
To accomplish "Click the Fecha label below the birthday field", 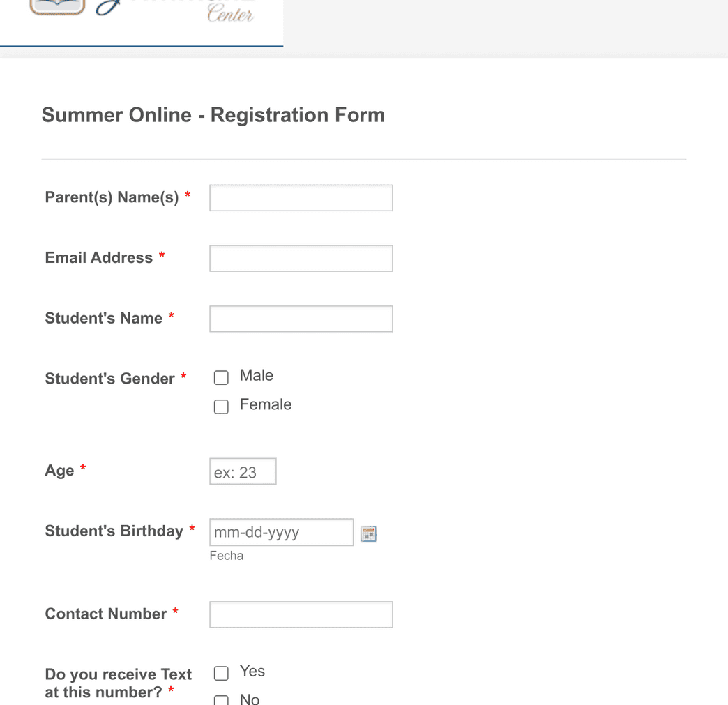I will point(226,556).
